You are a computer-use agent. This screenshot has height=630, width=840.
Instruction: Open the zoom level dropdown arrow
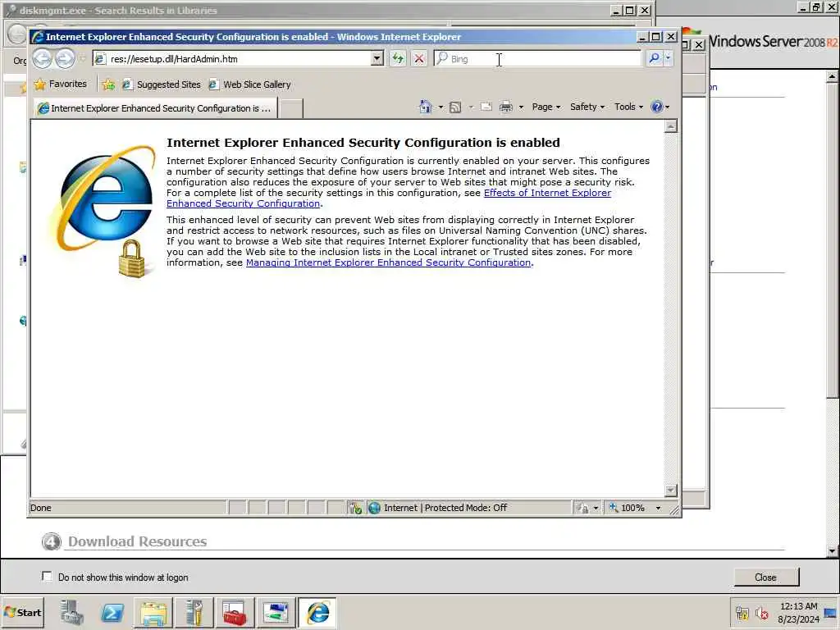[659, 508]
